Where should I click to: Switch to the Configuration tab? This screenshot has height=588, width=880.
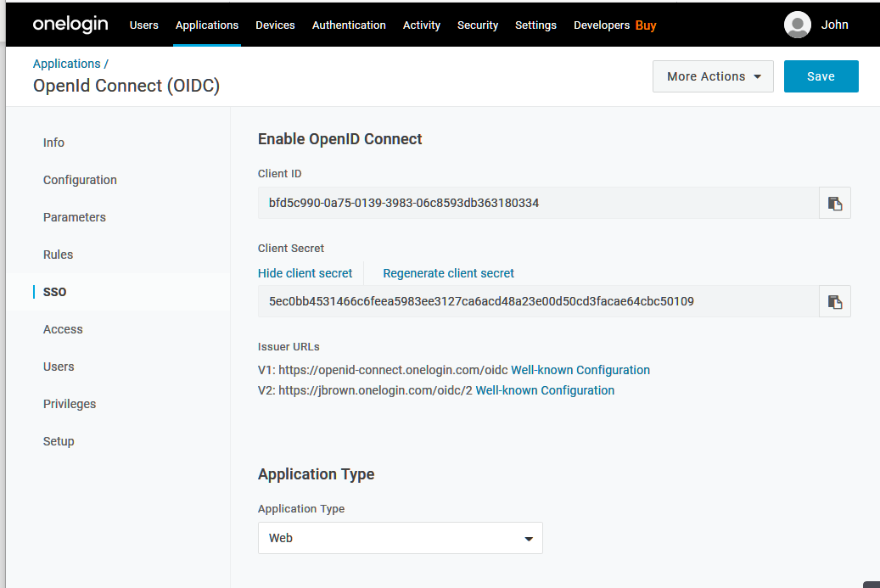click(80, 180)
